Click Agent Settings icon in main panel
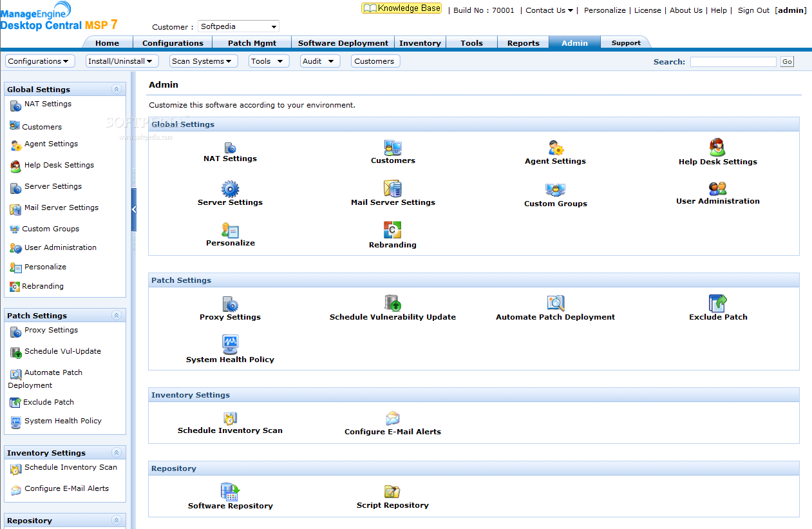 (556, 148)
